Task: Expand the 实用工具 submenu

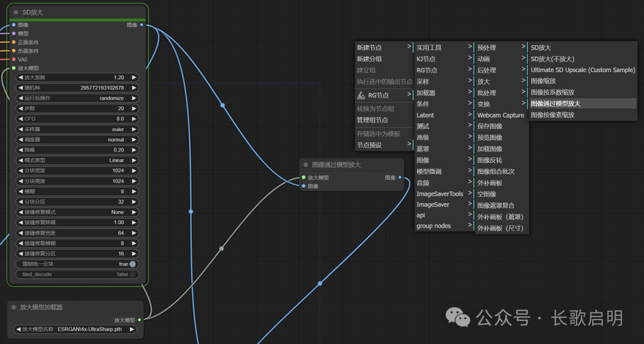Action: (444, 48)
